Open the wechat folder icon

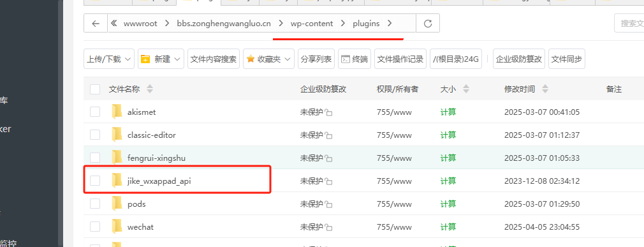click(x=117, y=227)
